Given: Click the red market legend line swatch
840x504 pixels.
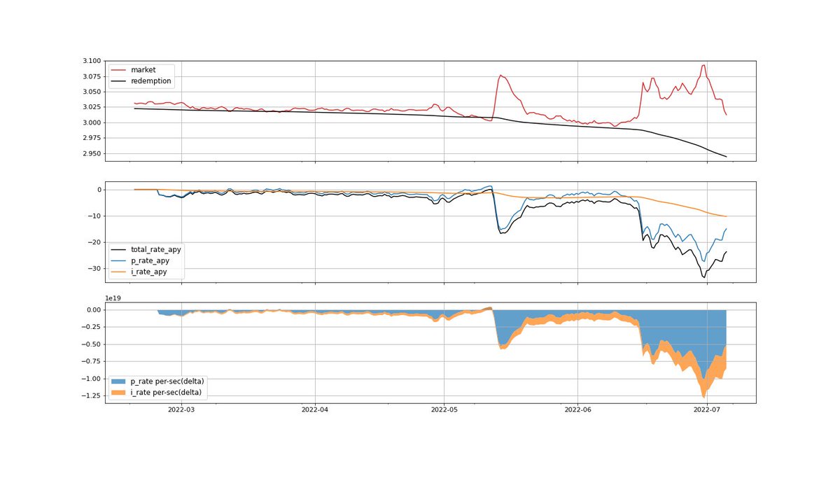Looking at the screenshot, I should (x=118, y=70).
